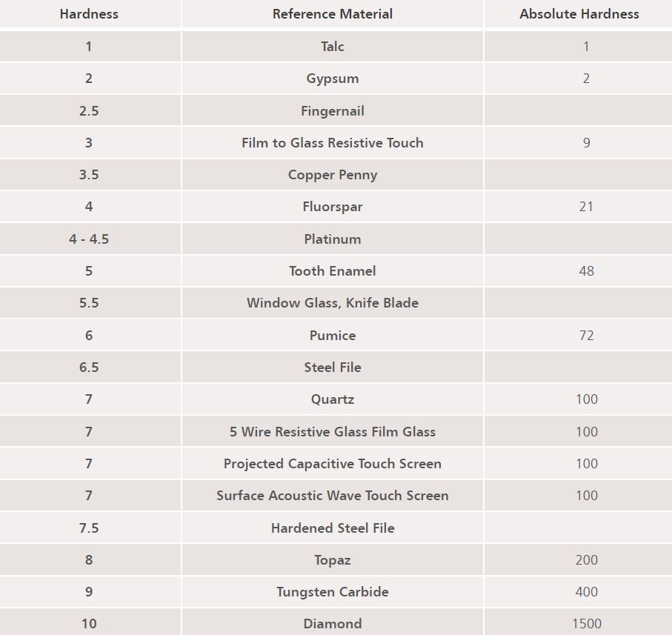Click the Steel File cell

click(x=333, y=368)
